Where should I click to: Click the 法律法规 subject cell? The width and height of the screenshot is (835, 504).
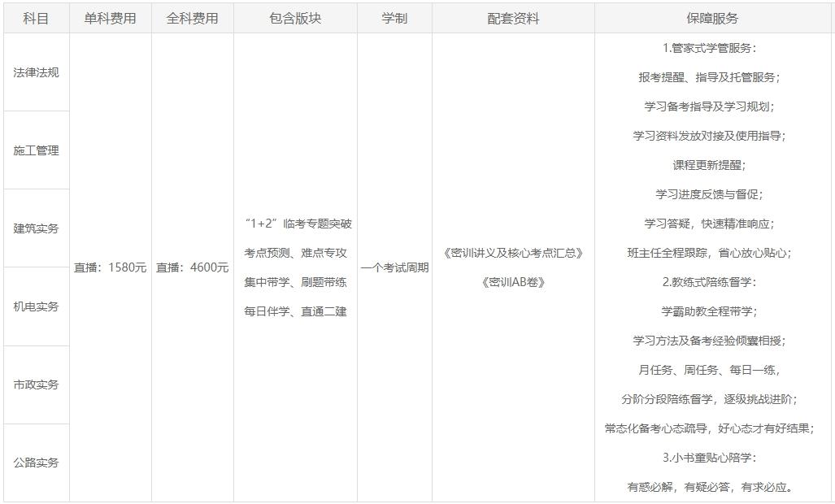tap(36, 72)
